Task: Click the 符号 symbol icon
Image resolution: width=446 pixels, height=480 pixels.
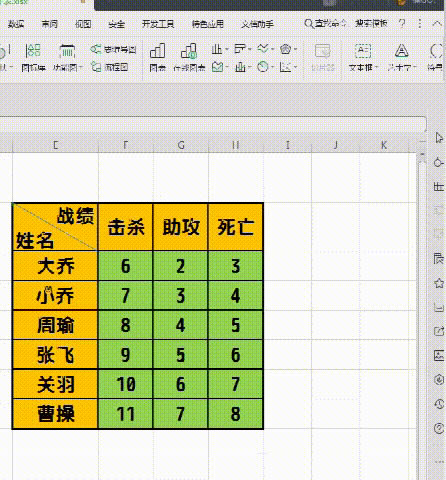Action: tap(436, 51)
